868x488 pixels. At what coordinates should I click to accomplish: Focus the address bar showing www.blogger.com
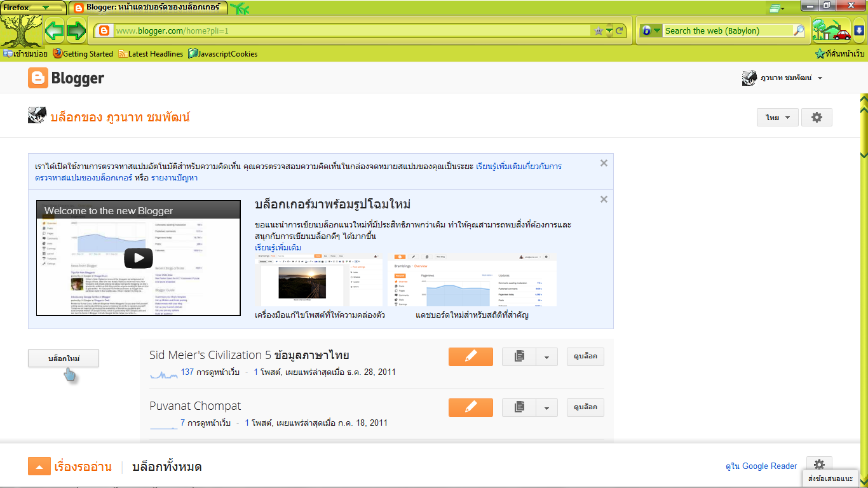(353, 30)
